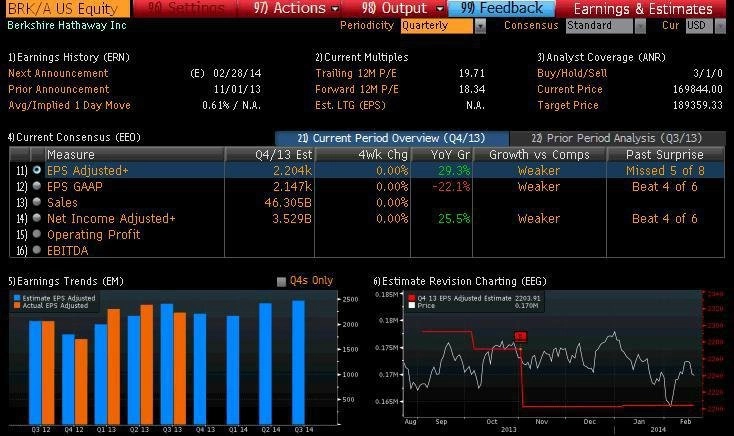
Task: Click the Missed 5 of 8 surprise cell
Action: point(665,170)
